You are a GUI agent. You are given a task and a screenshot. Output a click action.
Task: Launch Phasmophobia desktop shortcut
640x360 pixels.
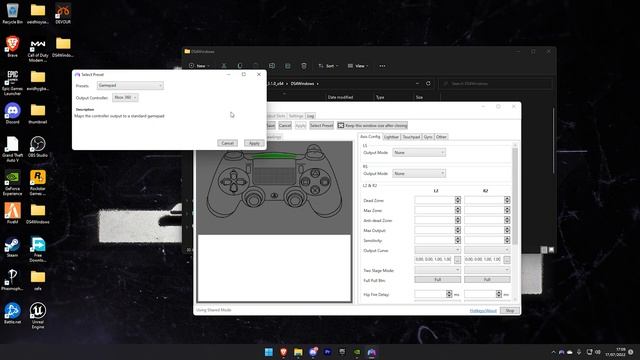tap(12, 280)
